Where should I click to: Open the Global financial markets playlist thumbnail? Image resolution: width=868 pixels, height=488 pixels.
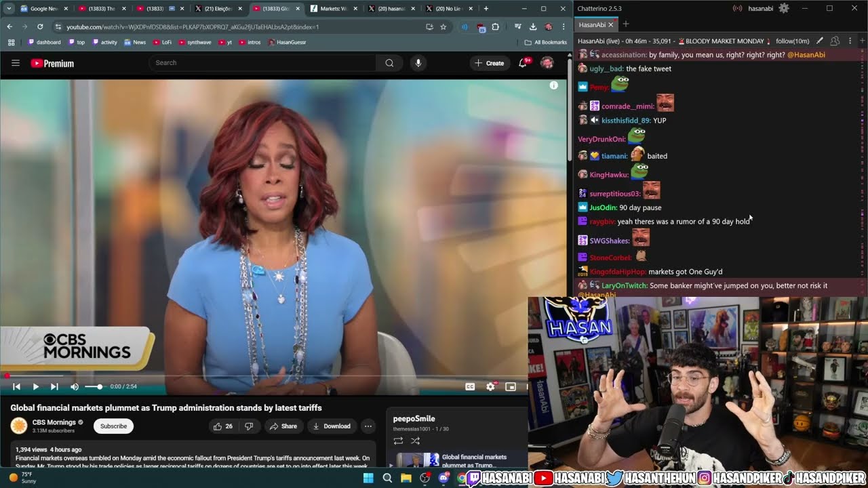[418, 460]
